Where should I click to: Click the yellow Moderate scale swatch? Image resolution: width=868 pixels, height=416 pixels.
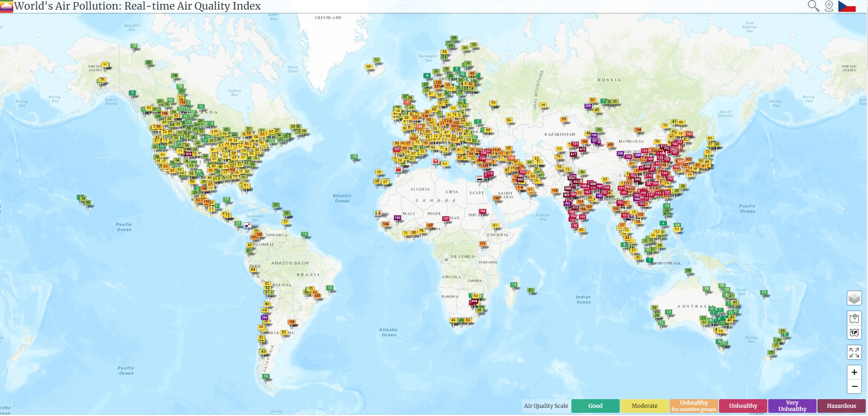(x=644, y=406)
